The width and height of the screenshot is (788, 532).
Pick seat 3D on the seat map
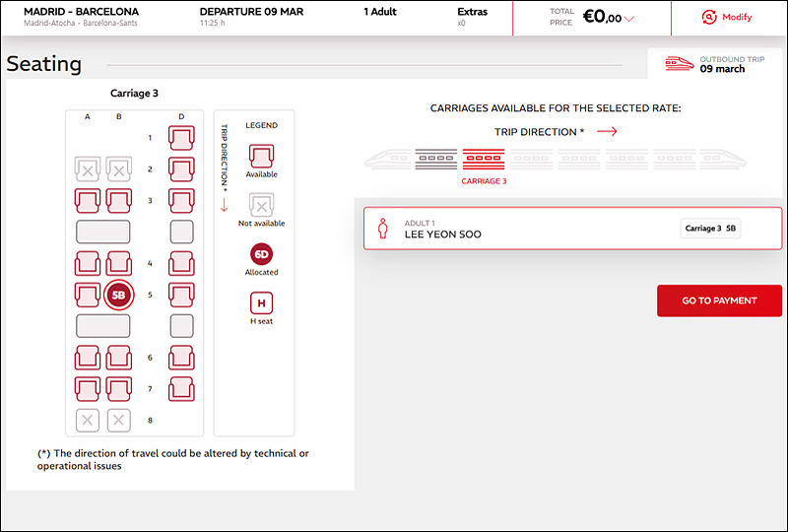181,201
